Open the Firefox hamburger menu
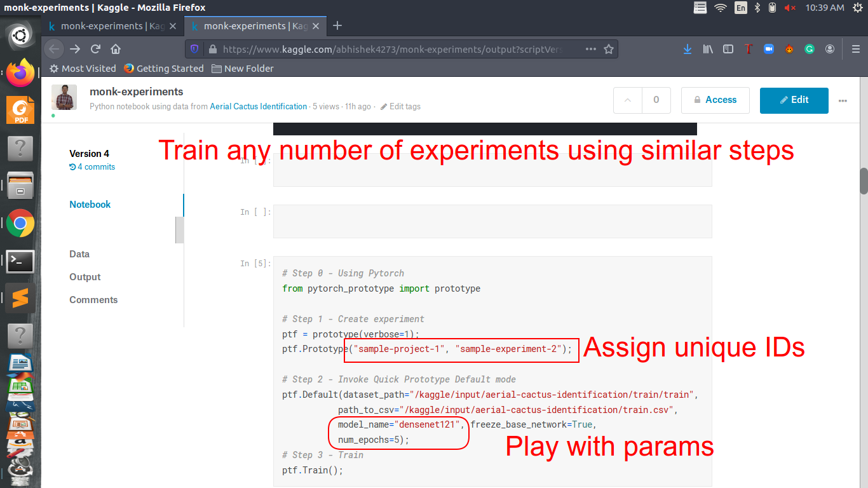Image resolution: width=868 pixels, height=488 pixels. tap(855, 49)
